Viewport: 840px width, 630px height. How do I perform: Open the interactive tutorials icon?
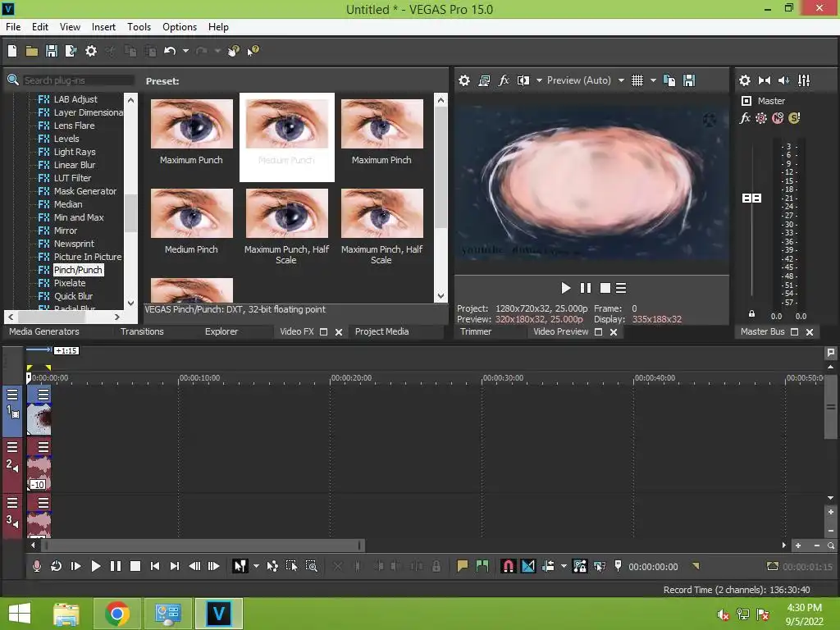[234, 51]
